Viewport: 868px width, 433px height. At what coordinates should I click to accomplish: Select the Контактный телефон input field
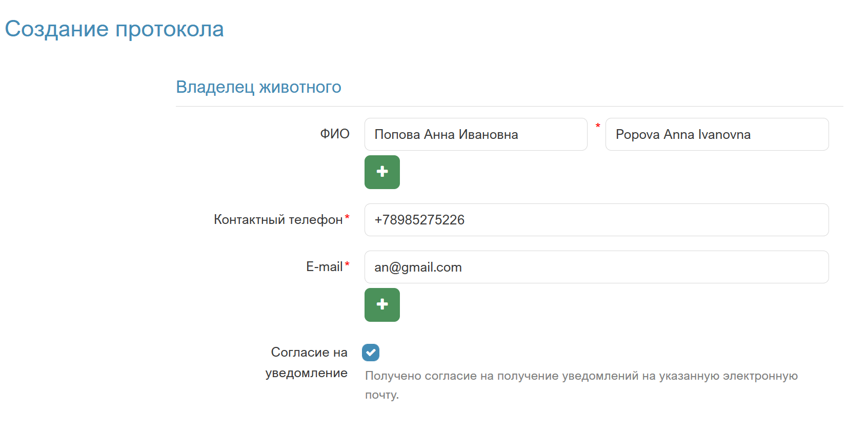click(596, 220)
